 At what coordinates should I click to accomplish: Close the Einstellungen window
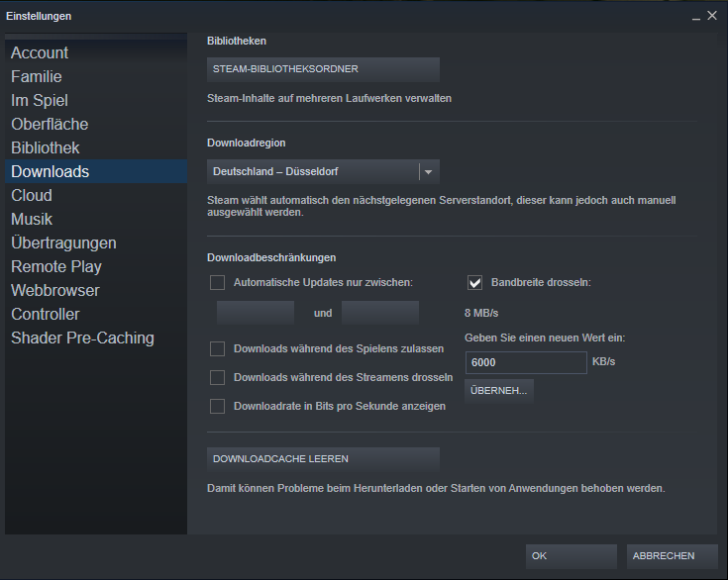712,16
